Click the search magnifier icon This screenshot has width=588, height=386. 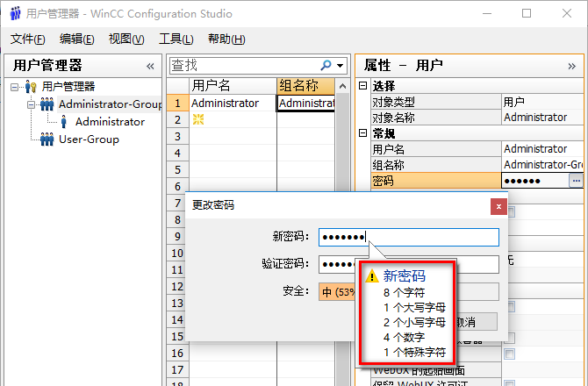[326, 66]
